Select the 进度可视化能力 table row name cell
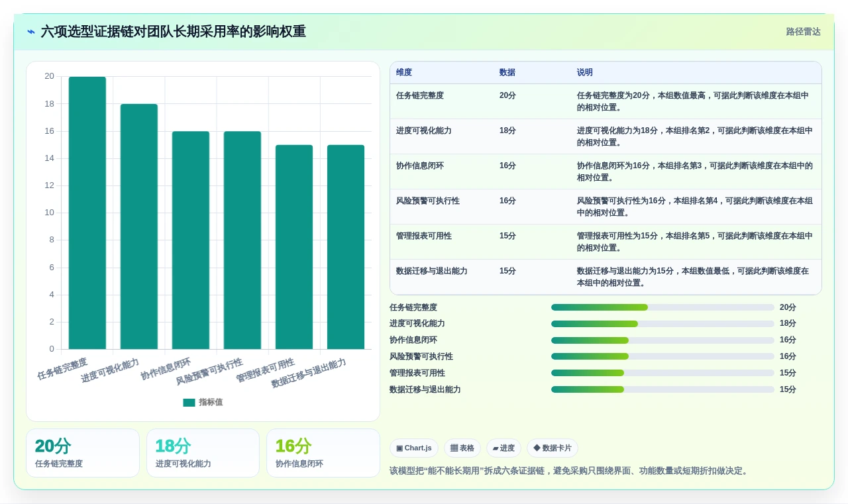The image size is (848, 504). coord(424,130)
